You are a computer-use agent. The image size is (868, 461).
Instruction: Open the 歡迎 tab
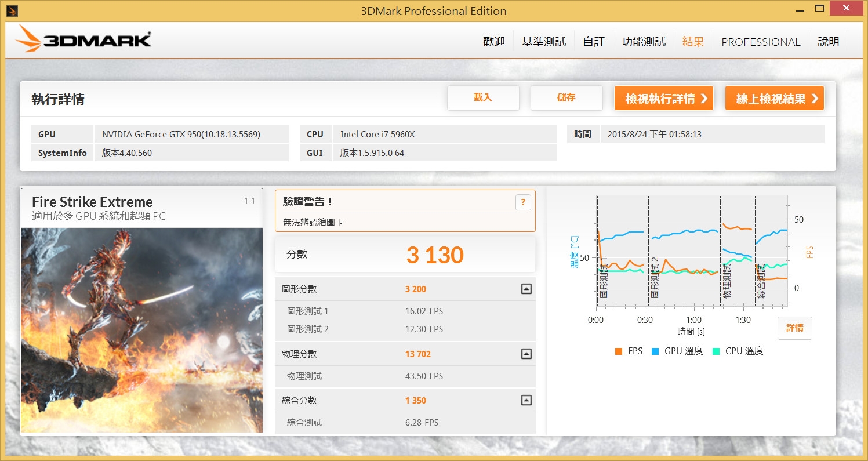[x=494, y=42]
